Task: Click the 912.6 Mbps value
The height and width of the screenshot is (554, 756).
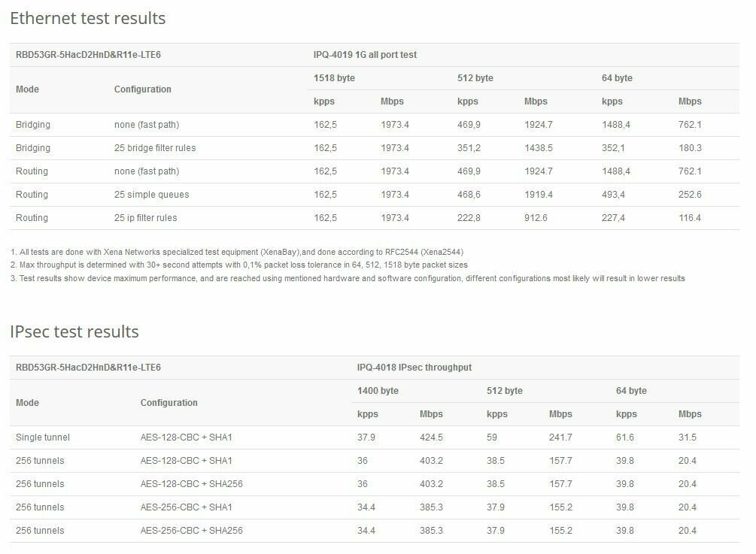Action: pyautogui.click(x=536, y=218)
